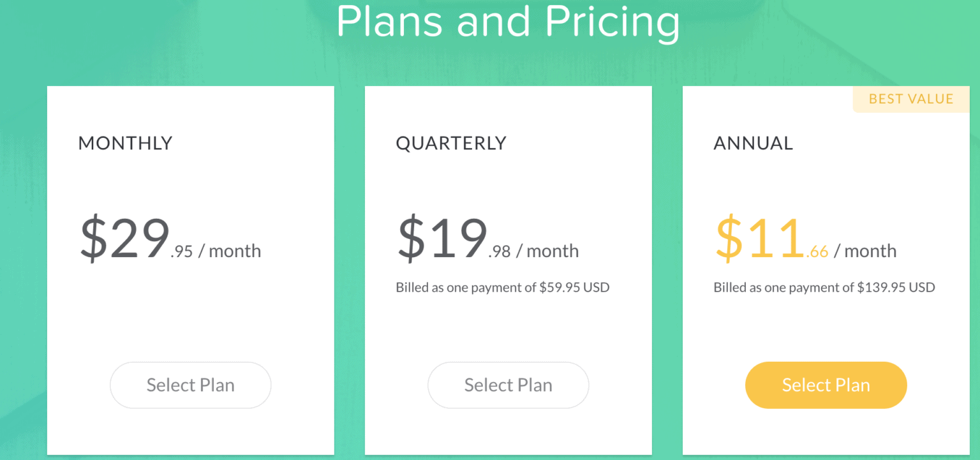
Task: Select Plan for the Quarterly subscription
Action: pyautogui.click(x=508, y=385)
